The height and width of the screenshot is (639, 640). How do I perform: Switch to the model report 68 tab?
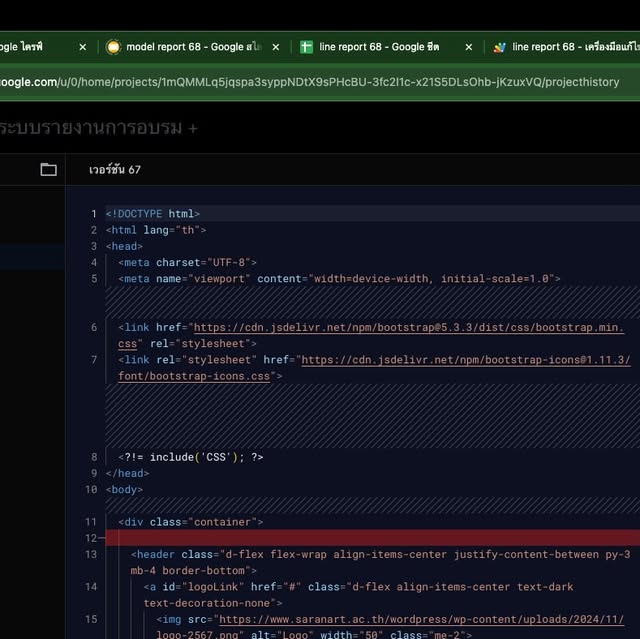click(193, 47)
